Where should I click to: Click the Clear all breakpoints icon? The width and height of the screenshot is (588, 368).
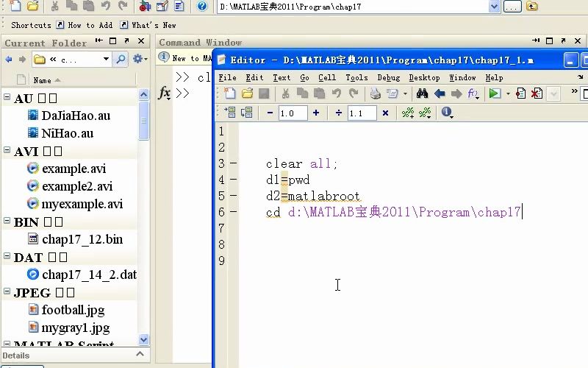point(537,93)
